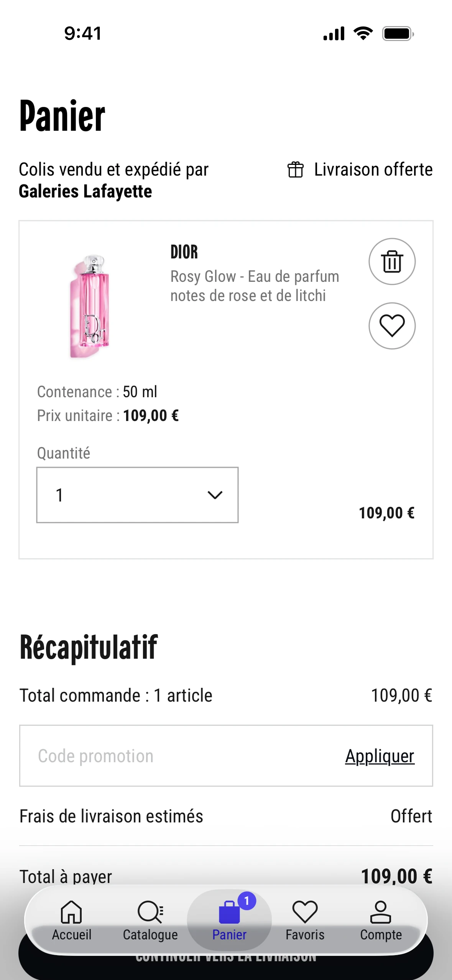Viewport: 452px width, 980px height.
Task: Tap the Dior perfume bottle thumbnail
Action: 90,306
